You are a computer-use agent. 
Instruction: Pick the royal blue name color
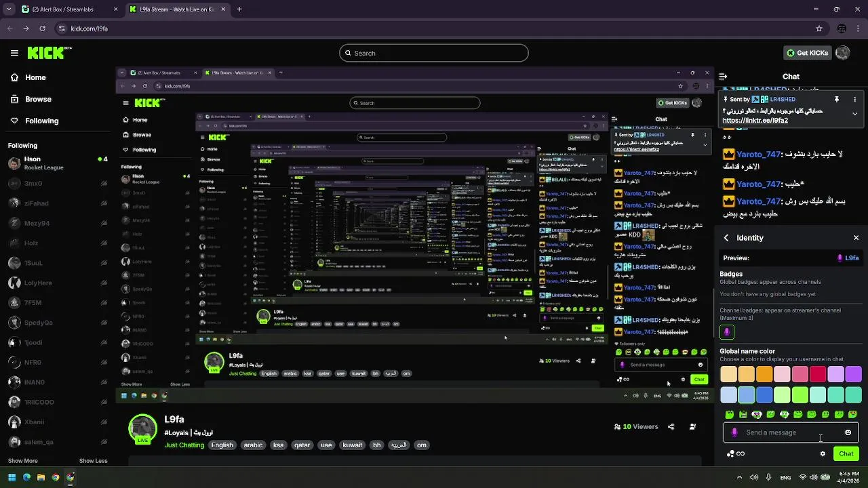point(764,394)
